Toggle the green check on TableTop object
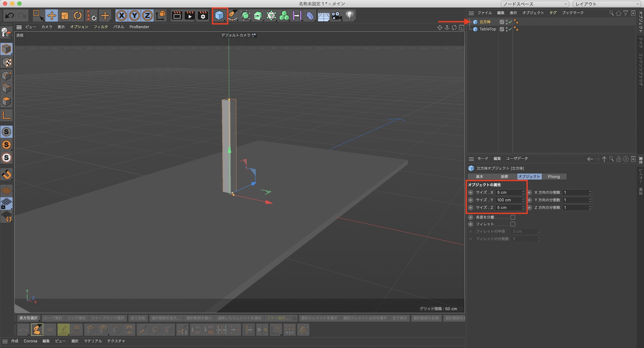The width and height of the screenshot is (644, 348). pos(510,29)
